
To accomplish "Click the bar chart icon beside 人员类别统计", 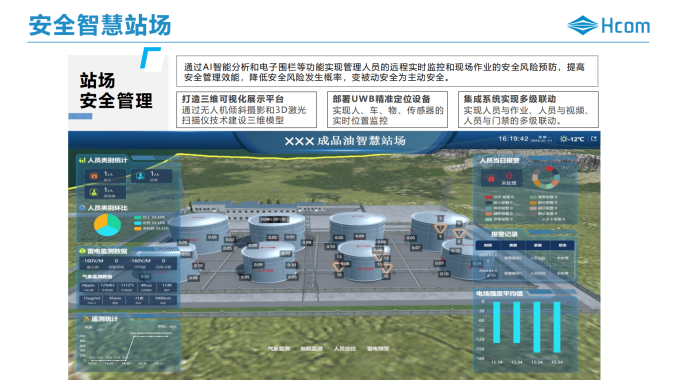I will coord(82,160).
